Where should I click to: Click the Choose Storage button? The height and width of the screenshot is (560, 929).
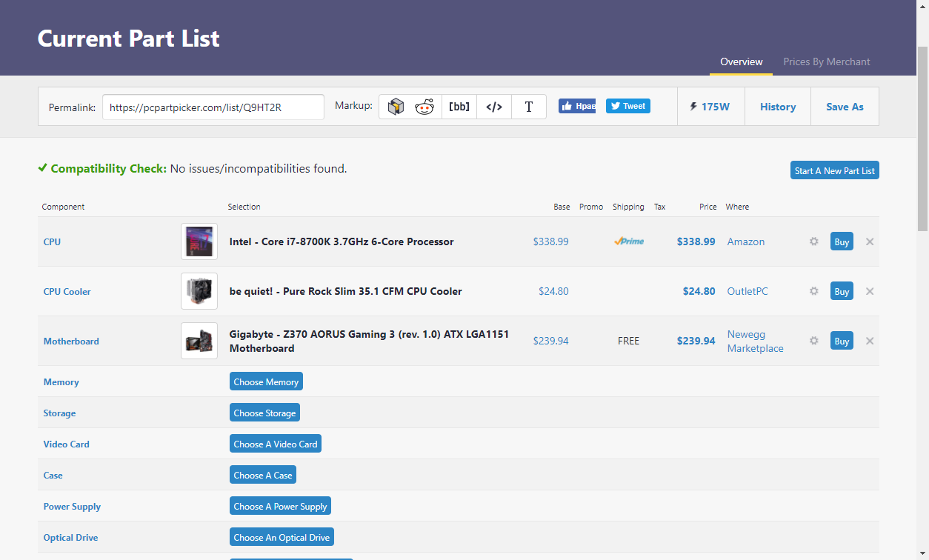point(264,413)
